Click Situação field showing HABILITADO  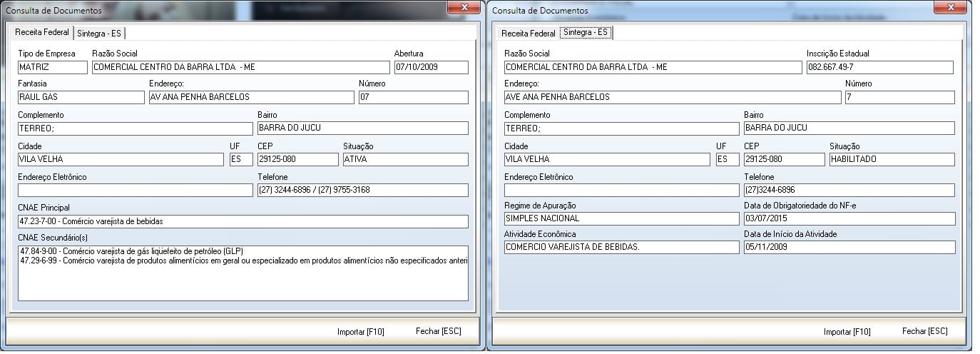892,159
